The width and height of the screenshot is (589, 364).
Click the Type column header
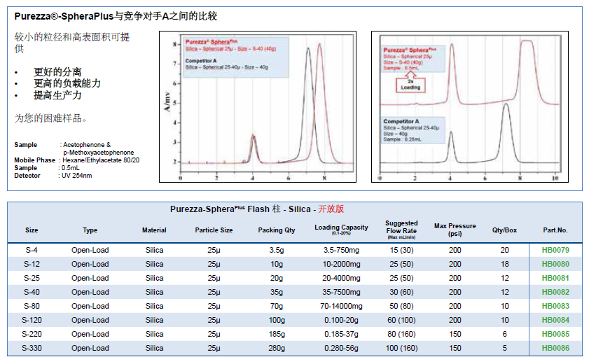(90, 230)
